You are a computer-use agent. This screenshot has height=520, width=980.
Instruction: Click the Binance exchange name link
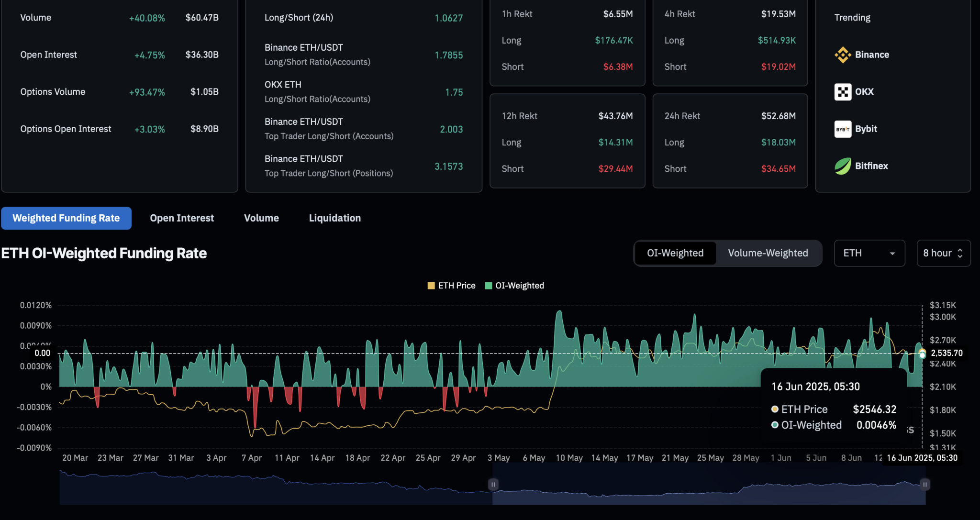[872, 55]
